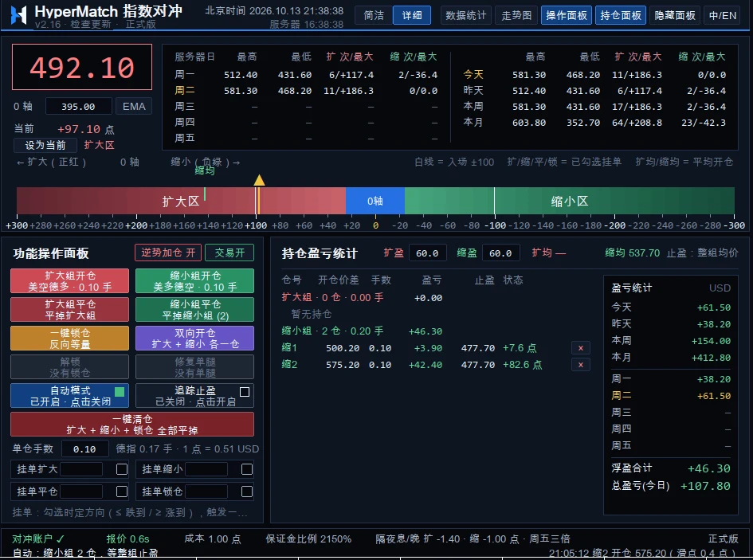Toggle 逆势加仓 开 switch
Image resolution: width=753 pixels, height=560 pixels.
point(168,253)
